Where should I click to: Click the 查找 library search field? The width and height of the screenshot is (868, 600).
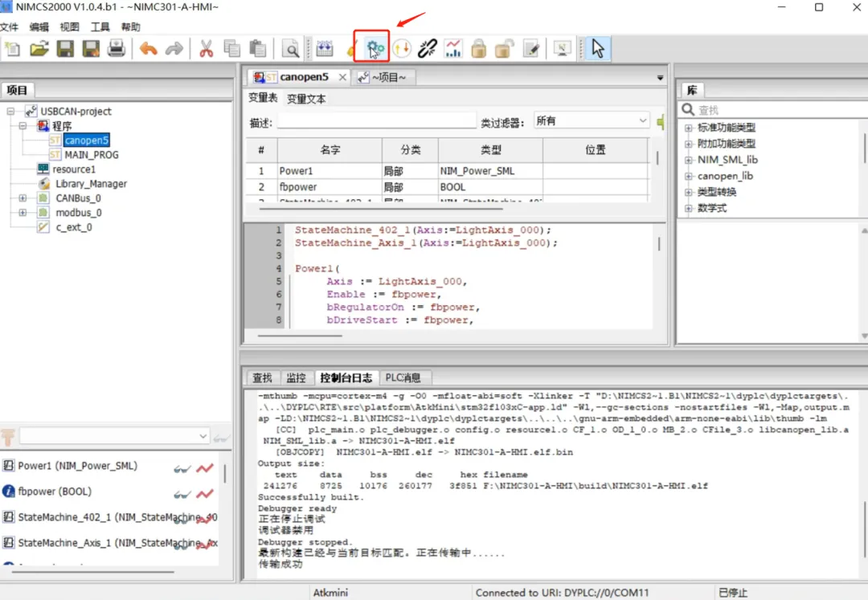pos(775,110)
